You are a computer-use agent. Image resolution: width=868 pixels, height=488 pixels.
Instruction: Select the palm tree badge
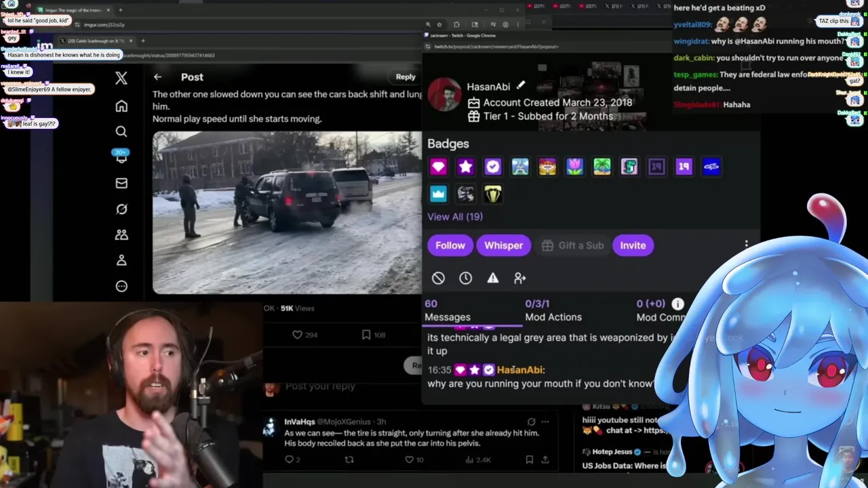[x=601, y=167]
